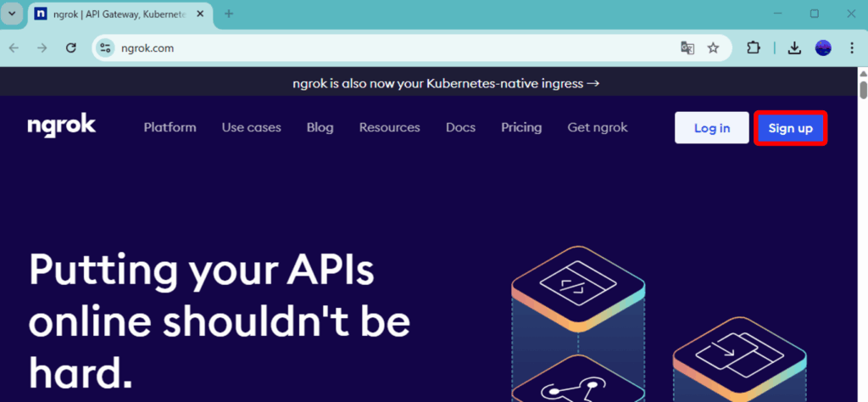The image size is (868, 402).
Task: Reload the ngrok.com page
Action: (71, 48)
